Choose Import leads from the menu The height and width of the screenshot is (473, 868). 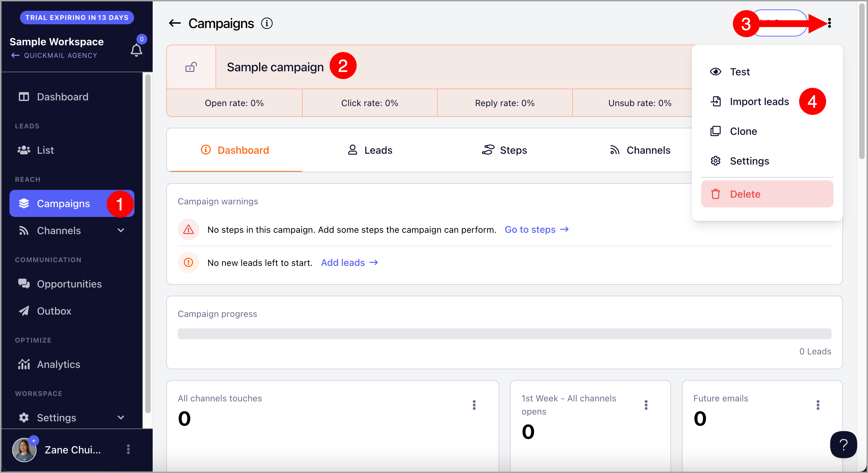(767, 101)
